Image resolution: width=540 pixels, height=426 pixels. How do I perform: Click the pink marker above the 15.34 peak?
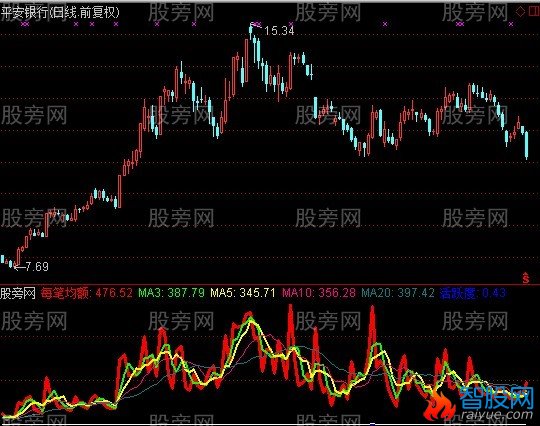click(x=256, y=24)
